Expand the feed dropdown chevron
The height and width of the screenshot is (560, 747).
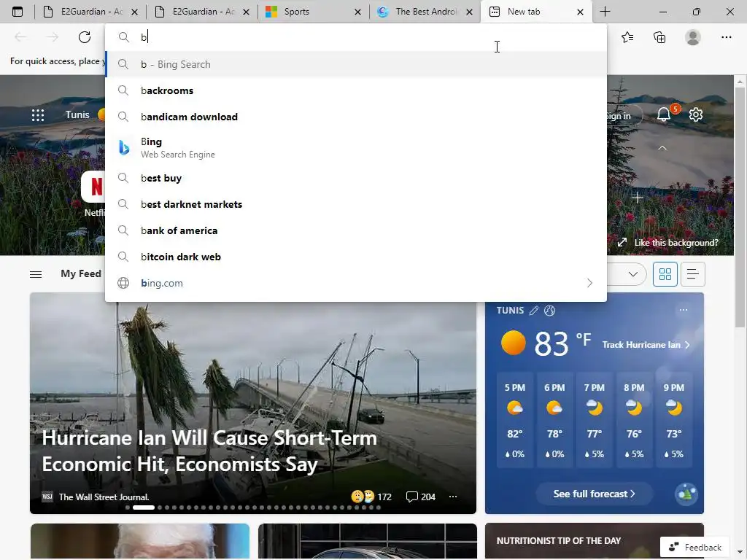click(632, 274)
